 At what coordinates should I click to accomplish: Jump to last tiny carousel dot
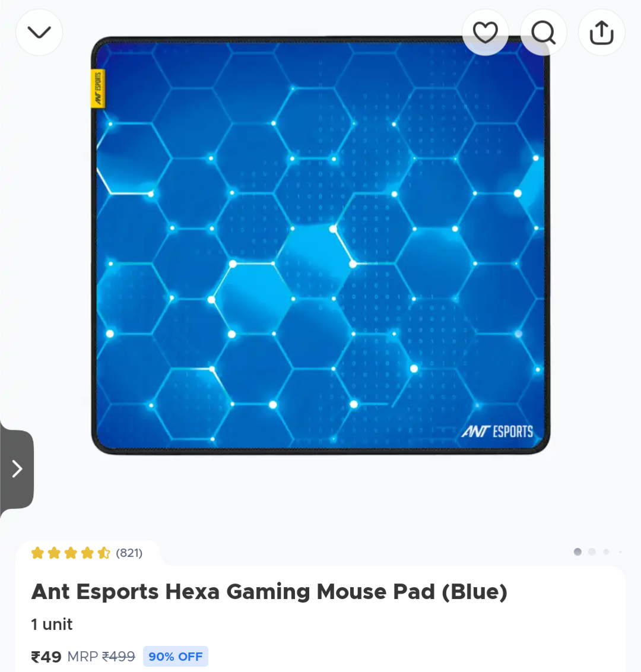[x=620, y=551]
